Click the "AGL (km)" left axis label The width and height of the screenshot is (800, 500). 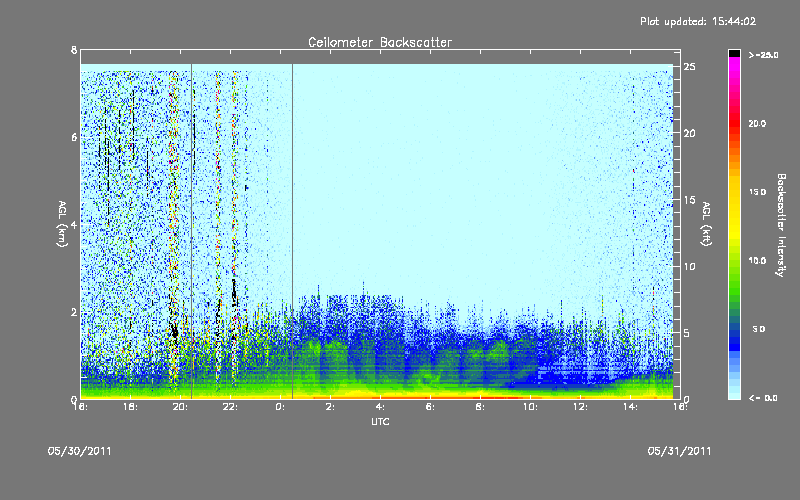62,224
